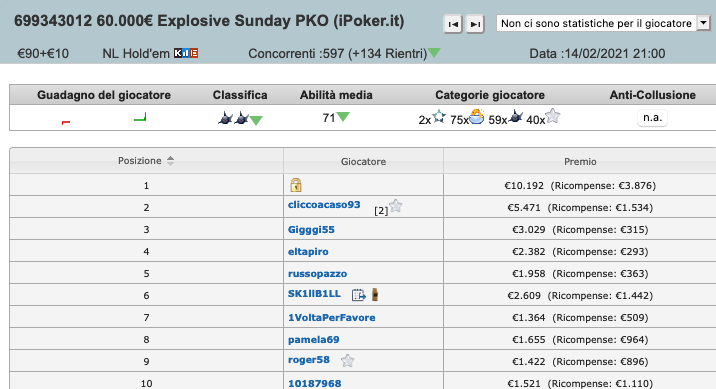Expand the green arrow under Classifica
Screen dimensions: 716x389
256,121
